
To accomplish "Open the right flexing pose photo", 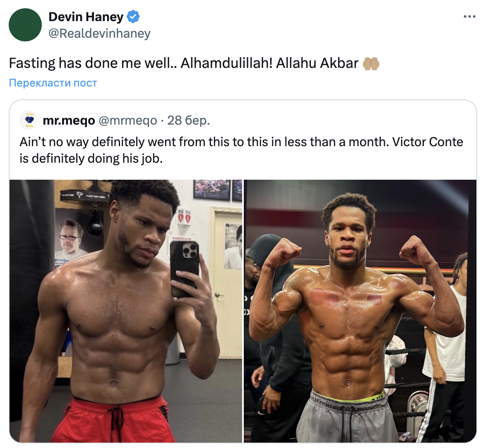I will click(360, 311).
